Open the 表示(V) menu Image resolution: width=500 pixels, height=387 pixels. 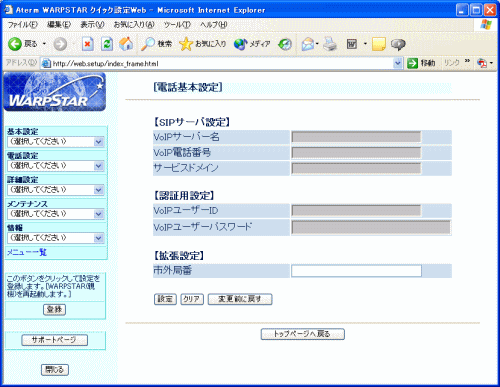(92, 25)
